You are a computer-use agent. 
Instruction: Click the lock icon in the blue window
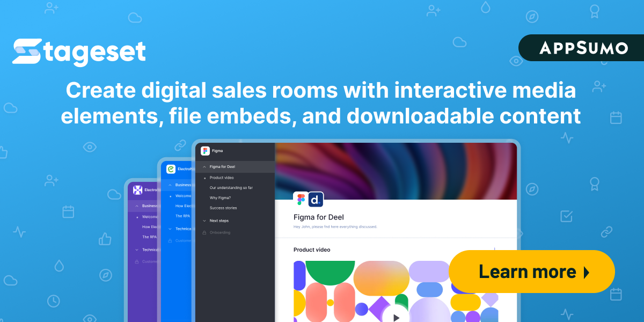[x=170, y=240]
